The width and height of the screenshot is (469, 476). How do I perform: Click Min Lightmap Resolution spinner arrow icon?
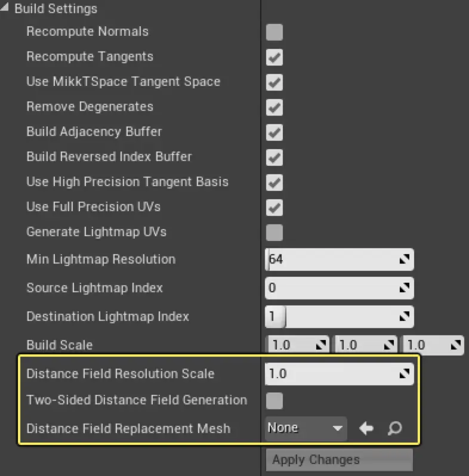tap(405, 259)
